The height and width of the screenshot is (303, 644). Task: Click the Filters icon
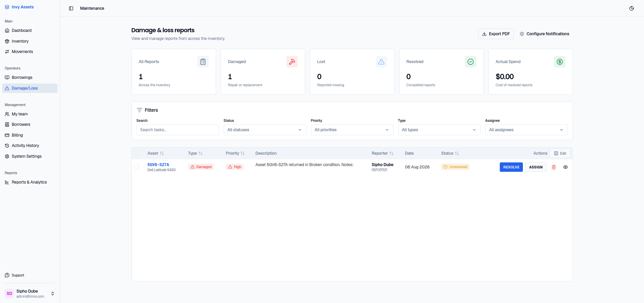pos(140,110)
